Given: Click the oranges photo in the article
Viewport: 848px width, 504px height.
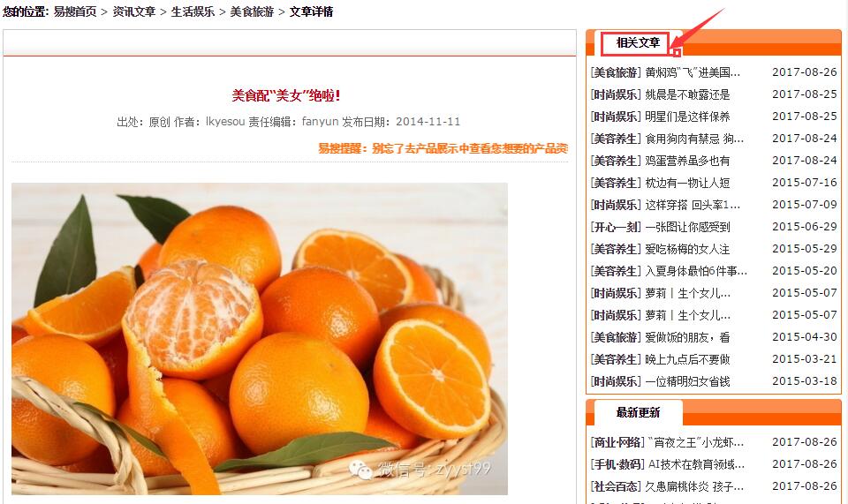Looking at the screenshot, I should (x=260, y=339).
